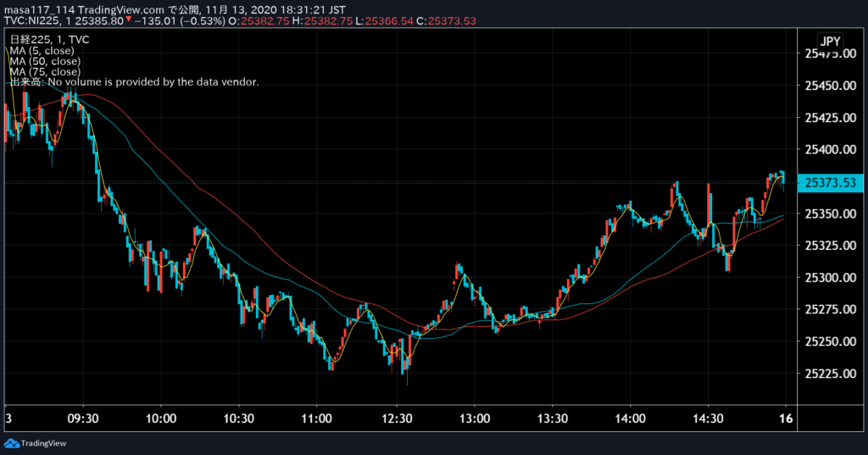868x455 pixels.
Task: Click the 14:00 time axis label
Action: pyautogui.click(x=630, y=419)
